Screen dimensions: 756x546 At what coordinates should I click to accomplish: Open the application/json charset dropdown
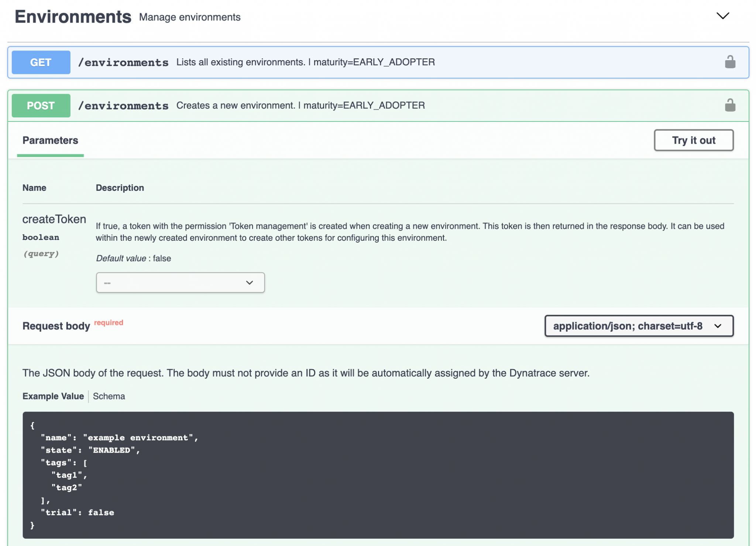(638, 326)
